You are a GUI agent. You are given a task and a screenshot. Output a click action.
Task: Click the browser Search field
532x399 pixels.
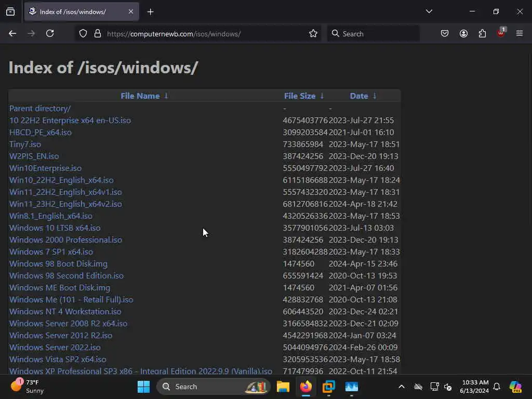click(373, 34)
